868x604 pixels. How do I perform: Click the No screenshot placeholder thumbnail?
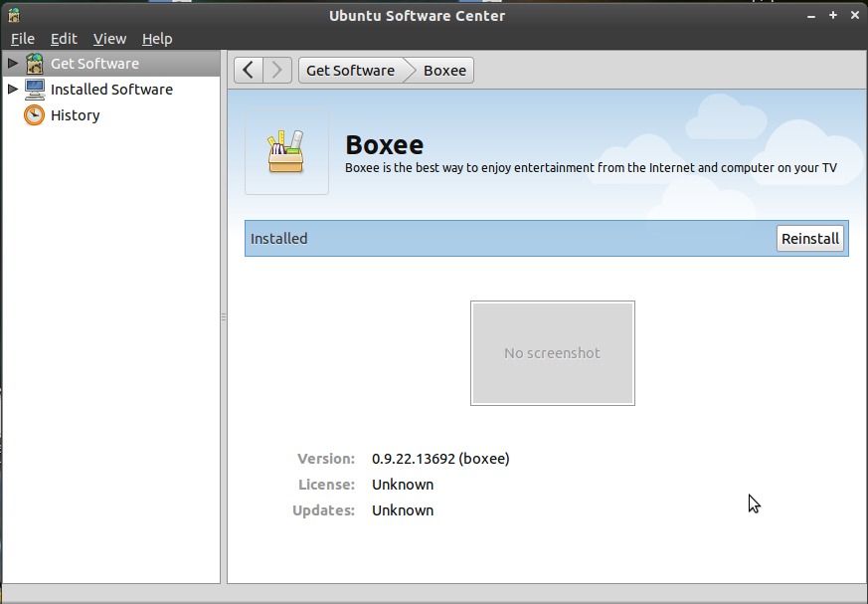click(x=553, y=353)
